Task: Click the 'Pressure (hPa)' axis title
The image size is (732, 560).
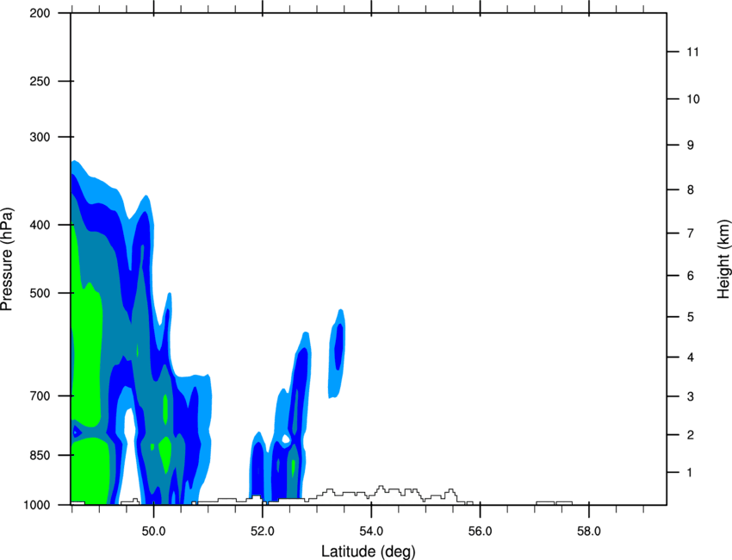Action: (7, 259)
